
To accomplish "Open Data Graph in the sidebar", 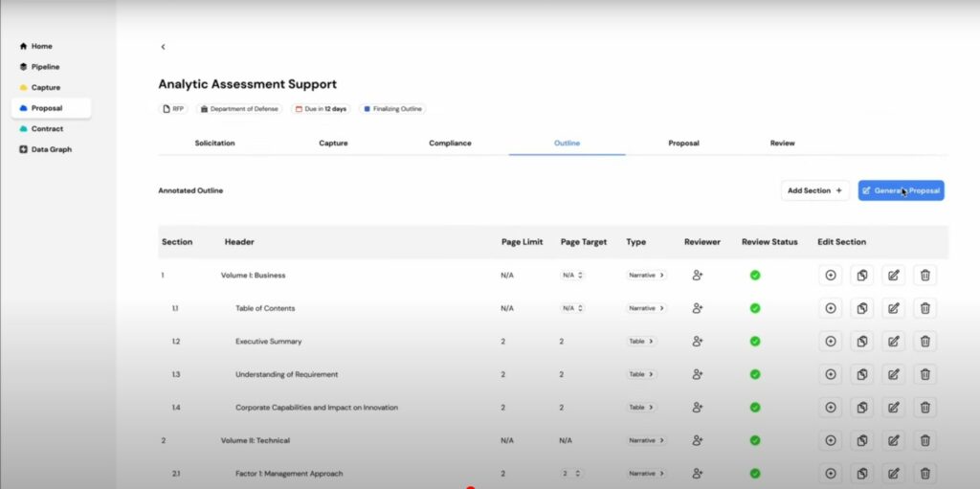I will click(x=46, y=149).
